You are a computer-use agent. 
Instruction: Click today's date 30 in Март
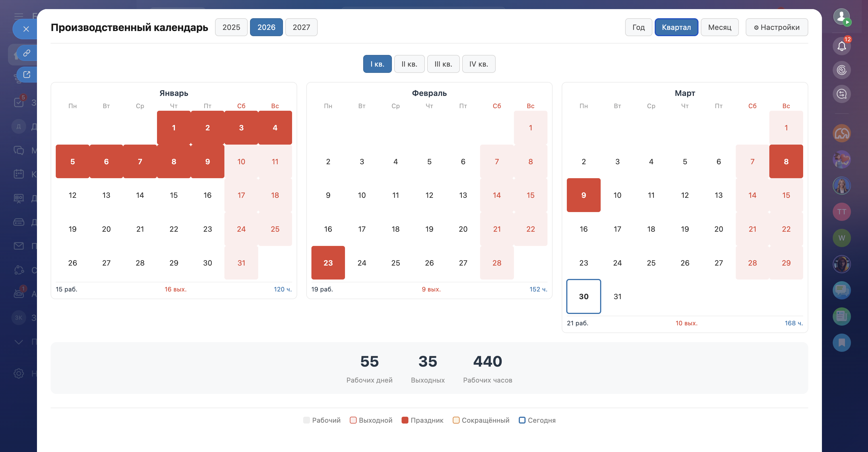[583, 297]
